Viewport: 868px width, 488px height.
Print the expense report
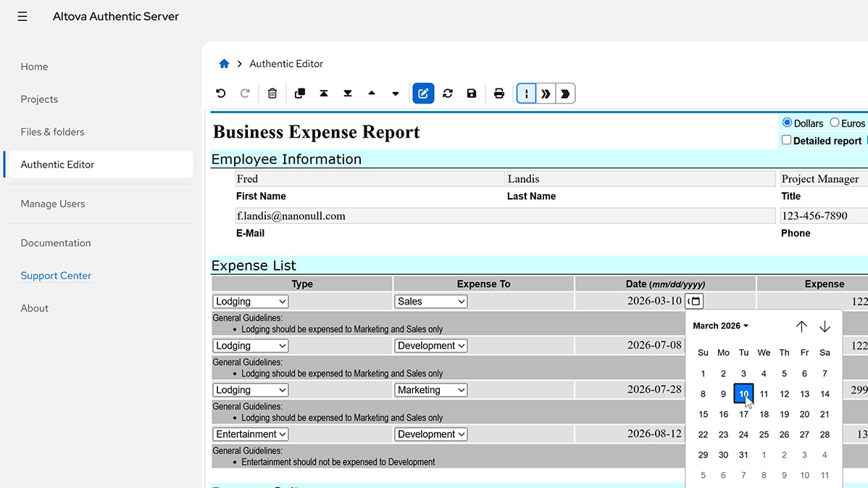click(x=498, y=94)
